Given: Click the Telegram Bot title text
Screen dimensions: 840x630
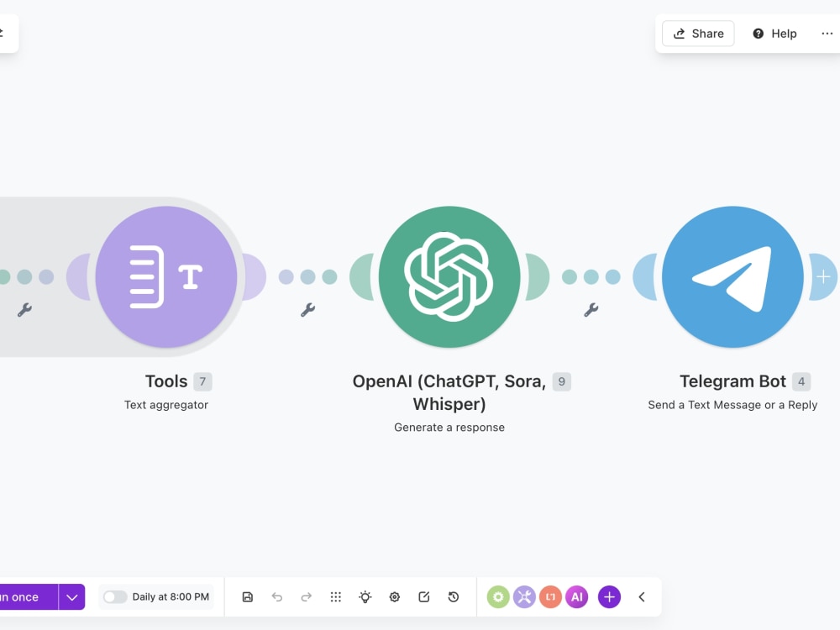Looking at the screenshot, I should pos(732,381).
